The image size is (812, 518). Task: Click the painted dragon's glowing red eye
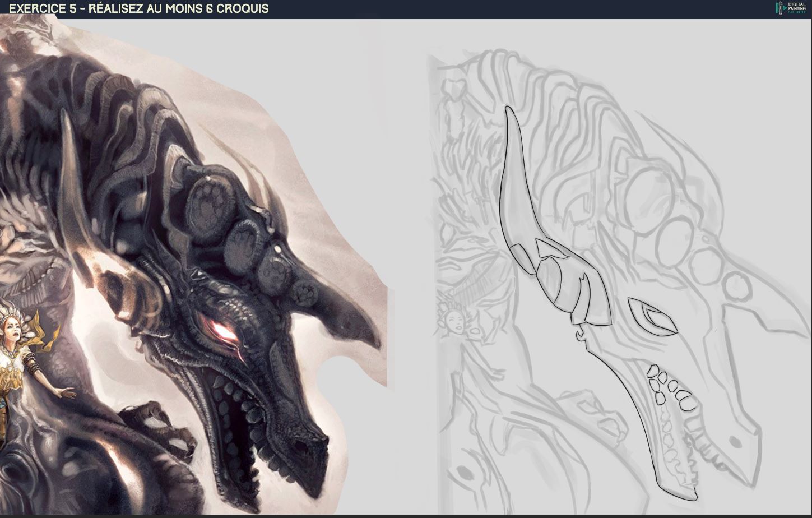click(x=223, y=331)
